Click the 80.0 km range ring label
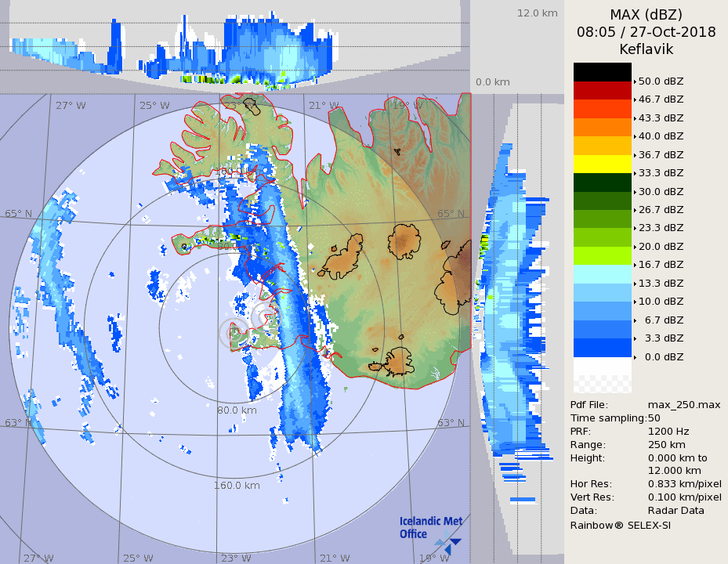 pos(237,410)
